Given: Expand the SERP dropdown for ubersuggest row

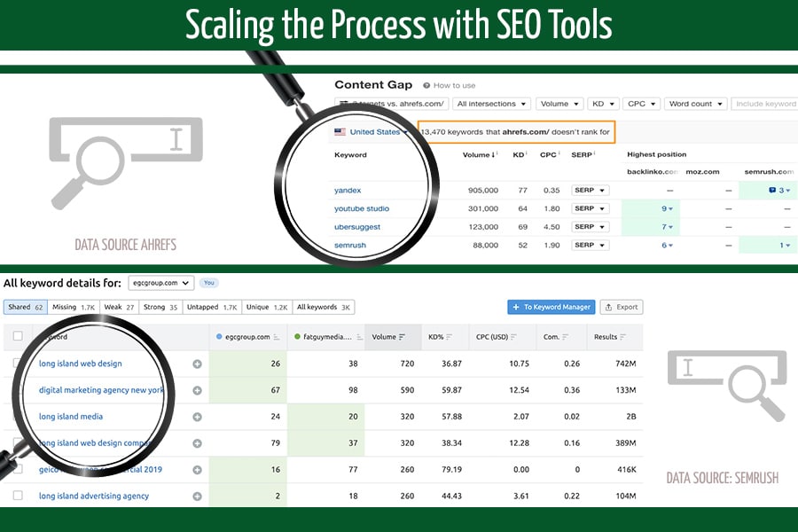Looking at the screenshot, I should pyautogui.click(x=590, y=227).
